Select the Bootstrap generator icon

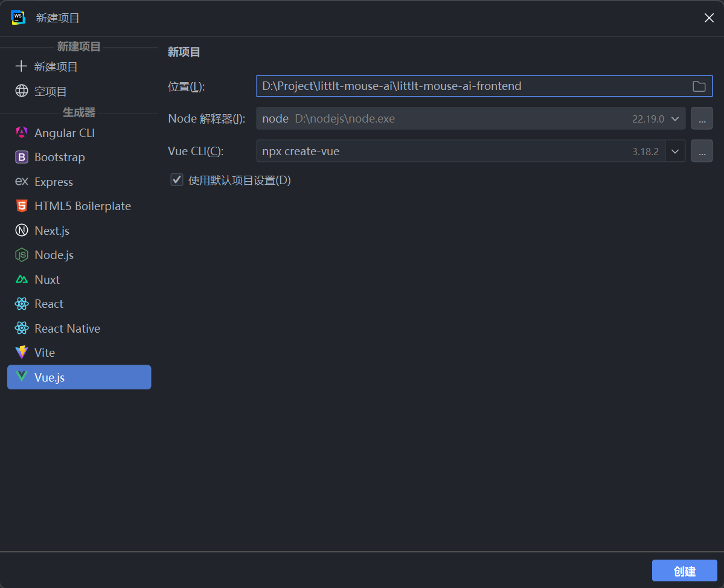[22, 157]
